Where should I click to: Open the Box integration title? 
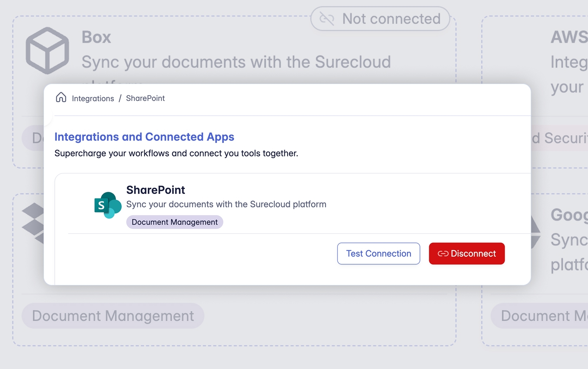pos(96,37)
